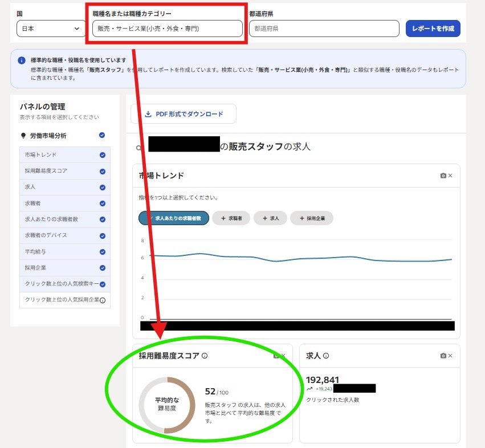Close the 求人 panel with X
The image size is (485, 448).
450,356
